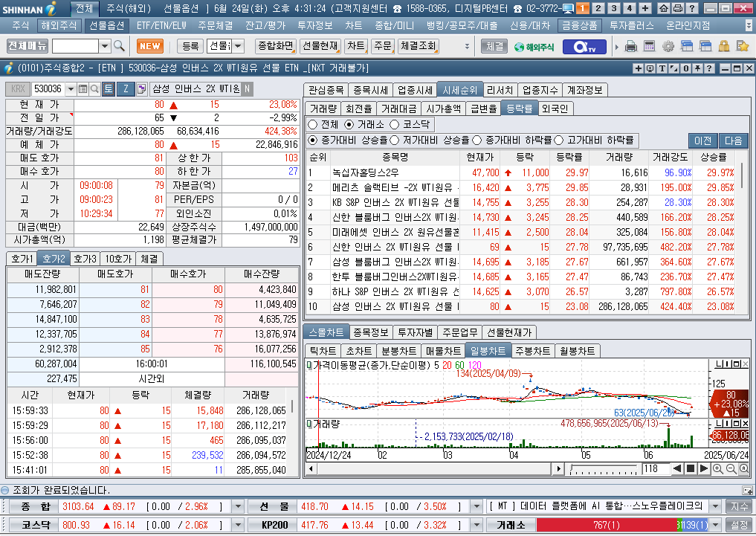This screenshot has height=536, width=756.
Task: Select the 거래소 market radio button
Action: tap(349, 125)
